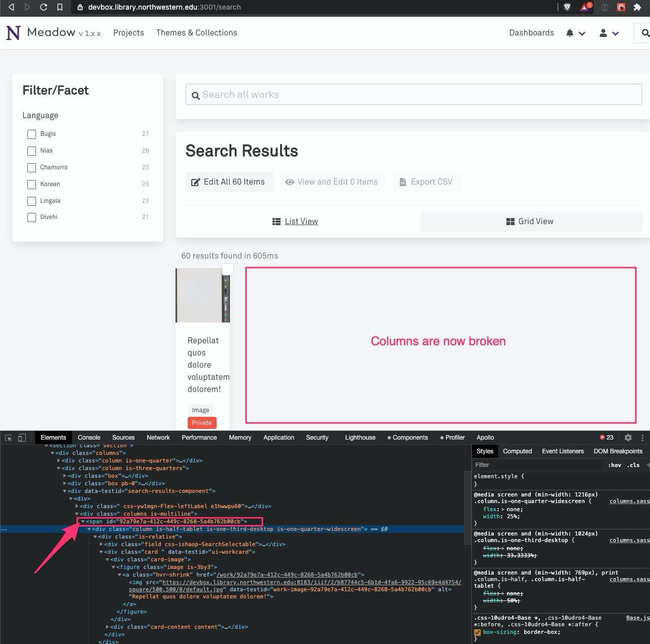Check the Nias language filter

(x=31, y=151)
